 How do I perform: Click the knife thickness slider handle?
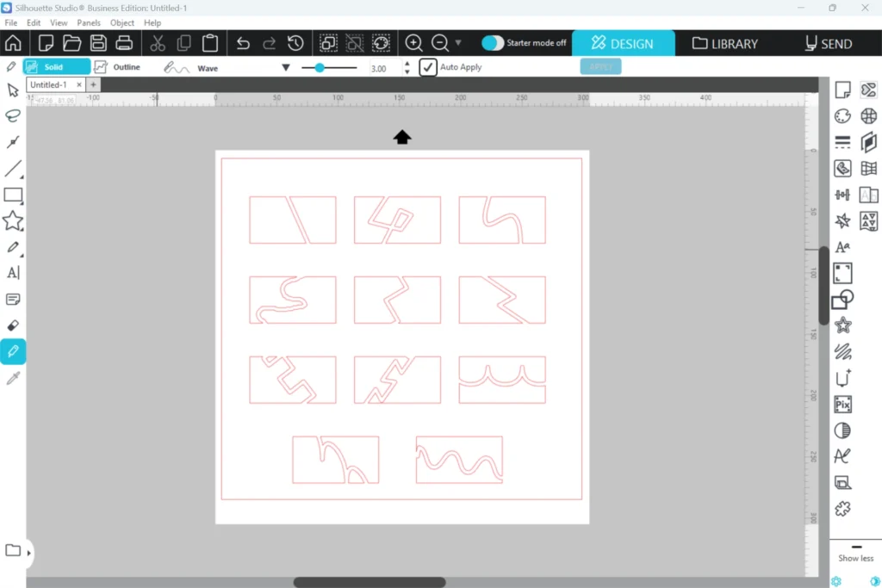point(320,67)
